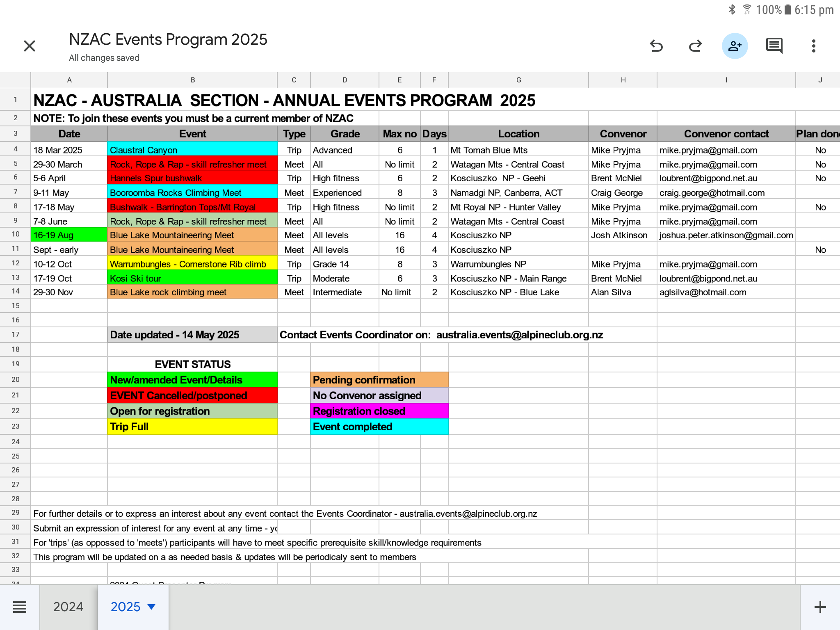Select the cyan Claustral Canyon cell
The image size is (840, 630).
click(x=192, y=150)
